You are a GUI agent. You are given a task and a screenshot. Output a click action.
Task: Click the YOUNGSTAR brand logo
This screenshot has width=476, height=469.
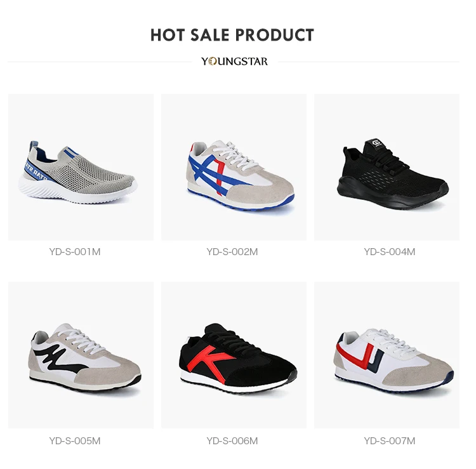coord(234,62)
